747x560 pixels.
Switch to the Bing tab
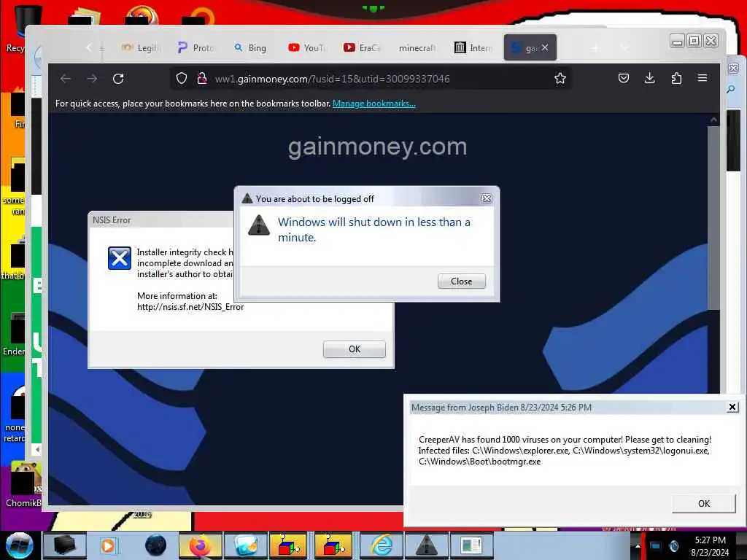point(251,47)
